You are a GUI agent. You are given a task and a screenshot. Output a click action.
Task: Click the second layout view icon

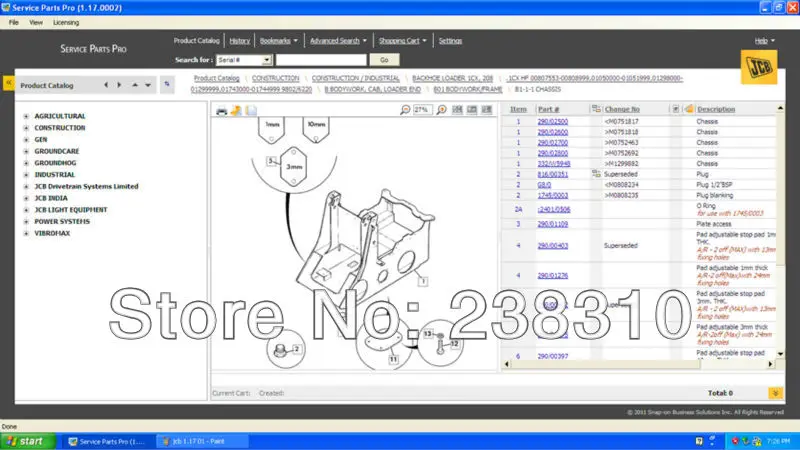coord(472,110)
